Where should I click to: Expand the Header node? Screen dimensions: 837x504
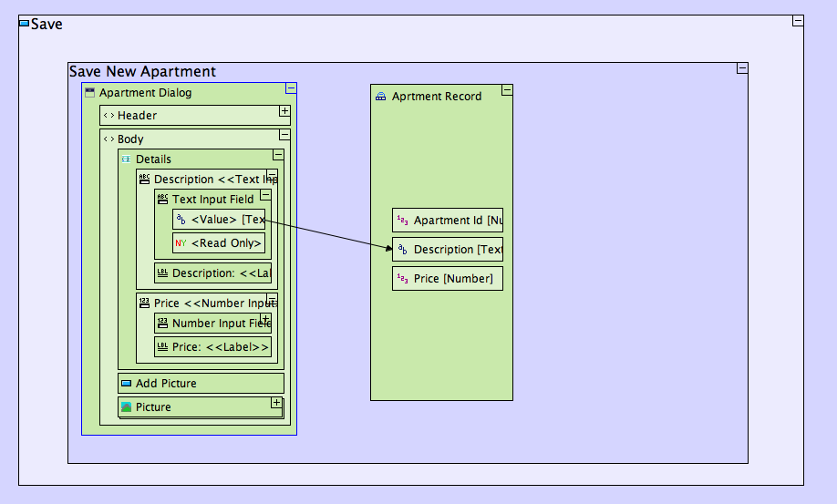click(284, 111)
